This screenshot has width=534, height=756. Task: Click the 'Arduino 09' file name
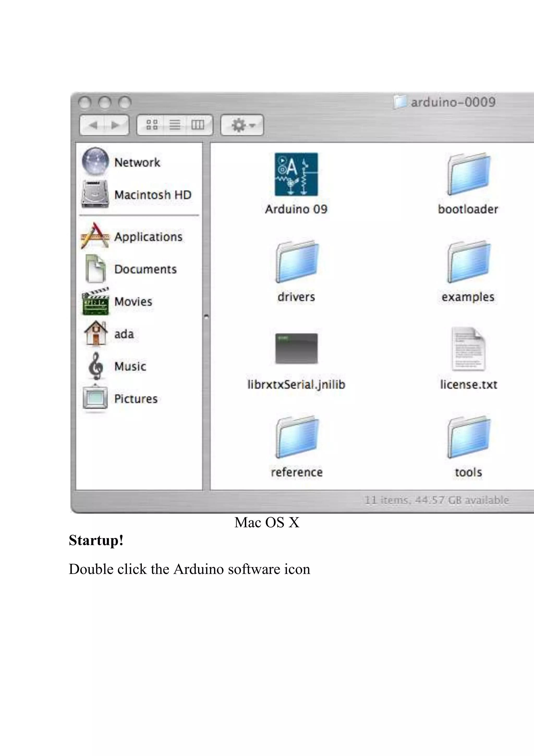click(296, 209)
